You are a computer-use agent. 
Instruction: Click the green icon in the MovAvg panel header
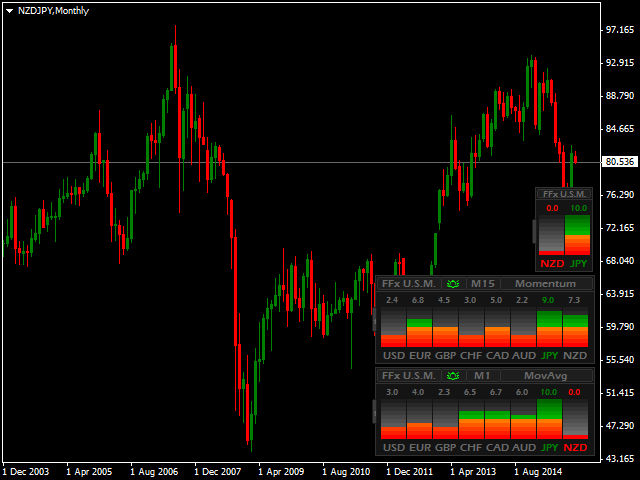click(453, 375)
